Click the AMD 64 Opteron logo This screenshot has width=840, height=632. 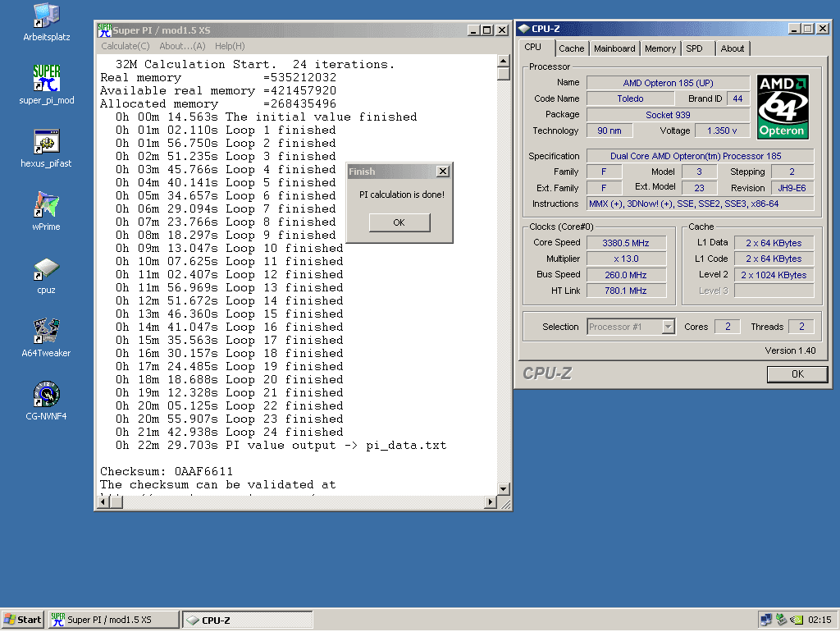(782, 108)
